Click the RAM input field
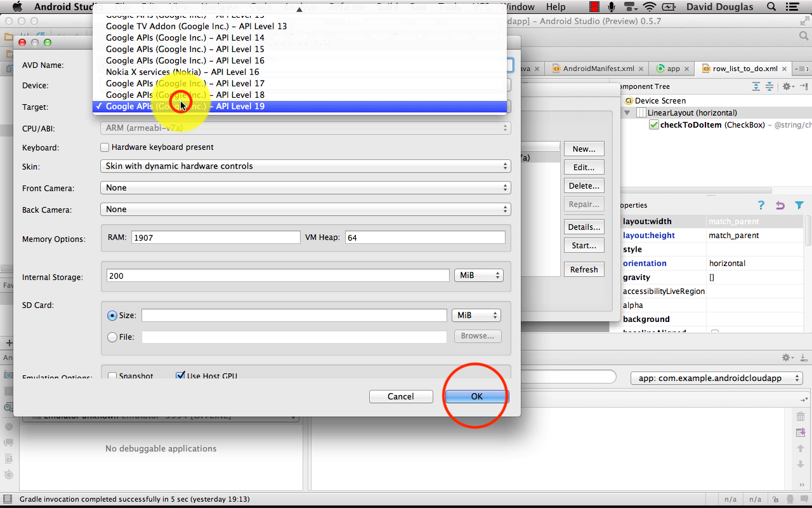812x508 pixels. [216, 237]
